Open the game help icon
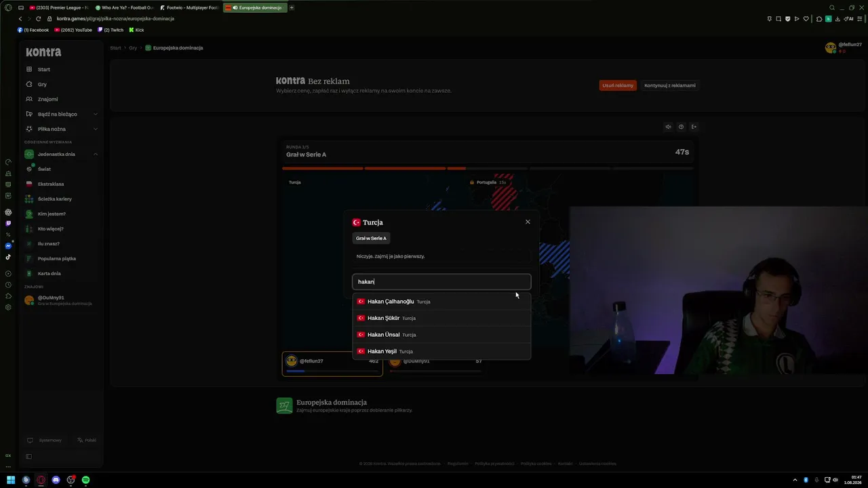The width and height of the screenshot is (868, 488). (x=681, y=127)
